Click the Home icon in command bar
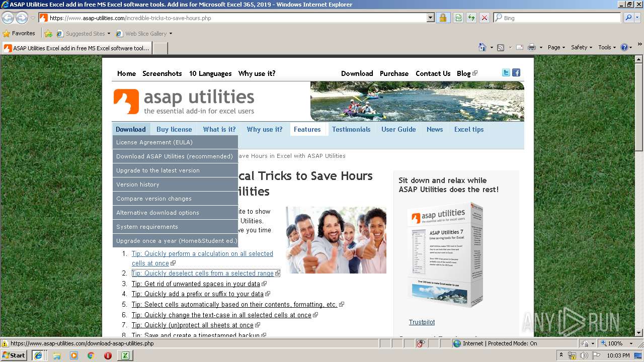 pos(482,47)
